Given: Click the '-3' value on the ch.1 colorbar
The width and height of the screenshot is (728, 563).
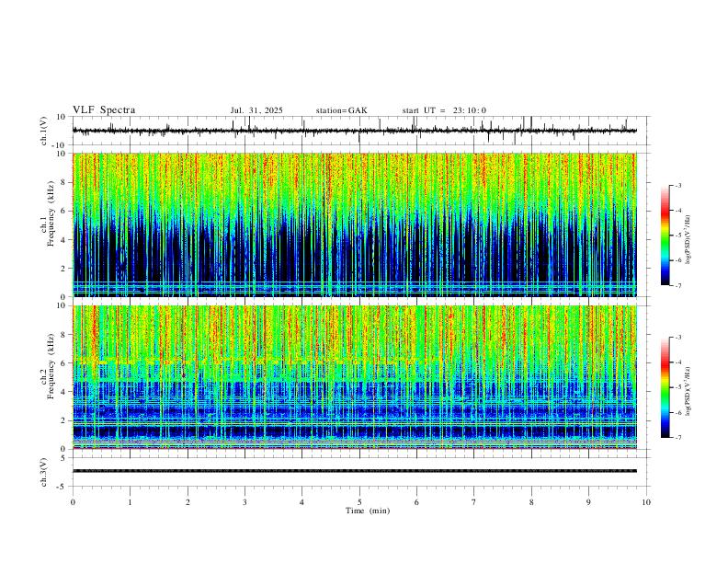Looking at the screenshot, I should tap(677, 185).
